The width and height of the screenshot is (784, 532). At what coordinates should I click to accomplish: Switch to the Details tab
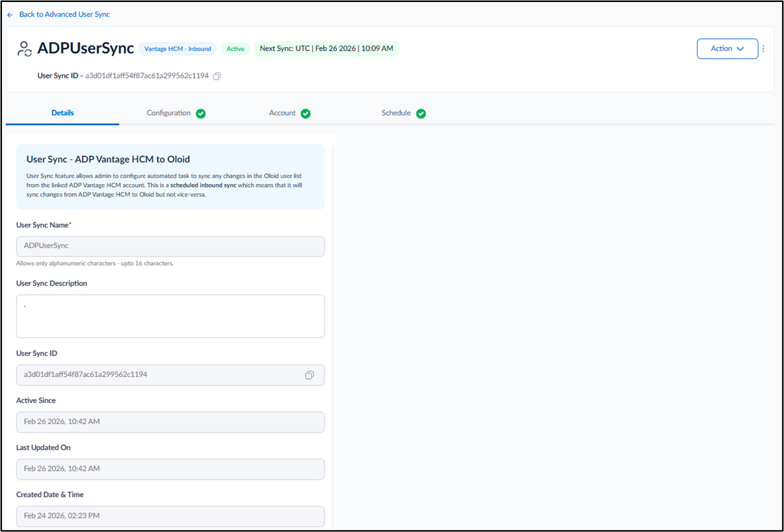click(x=63, y=113)
